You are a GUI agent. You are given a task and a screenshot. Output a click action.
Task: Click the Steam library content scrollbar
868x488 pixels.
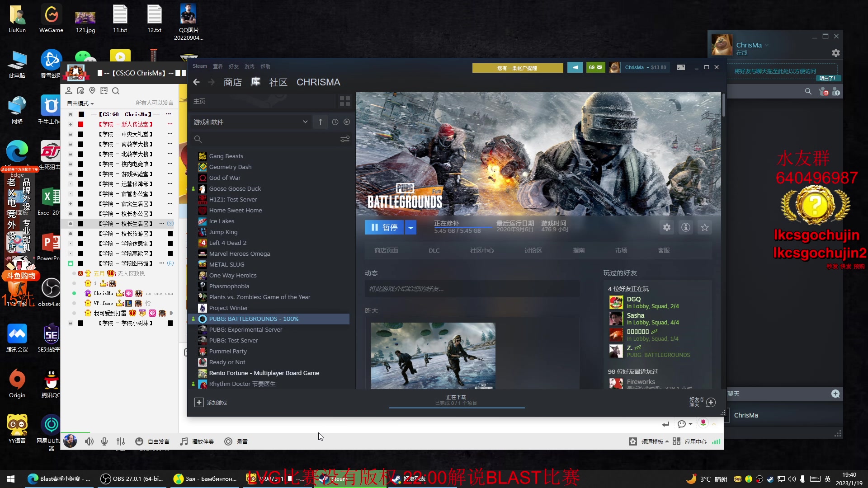(x=723, y=104)
